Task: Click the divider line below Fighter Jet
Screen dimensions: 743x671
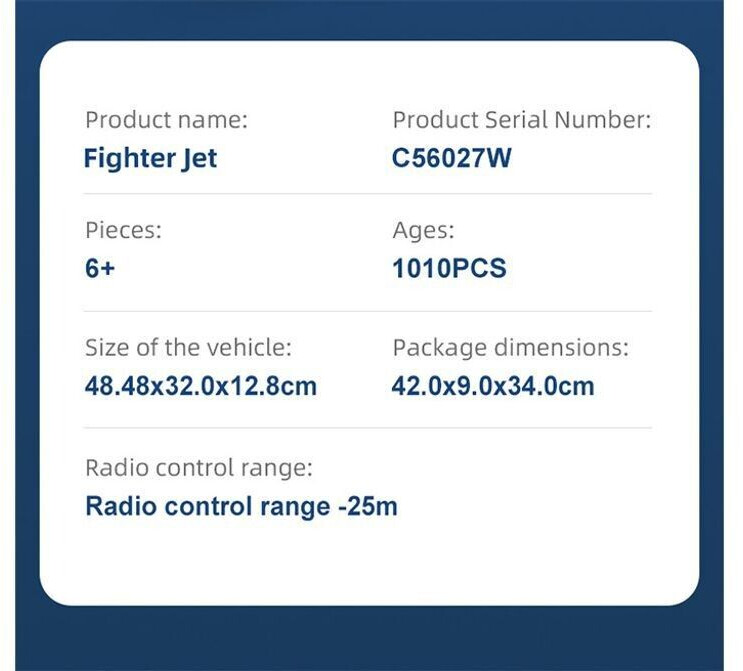Action: tap(368, 194)
